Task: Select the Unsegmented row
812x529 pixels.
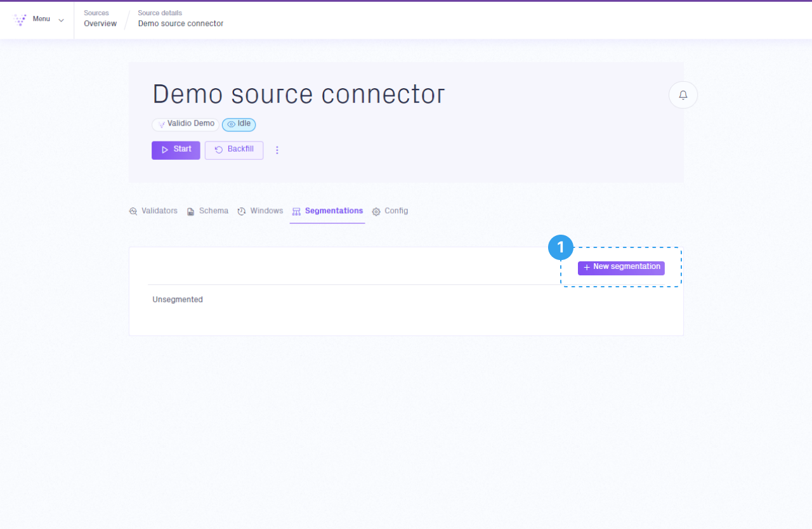Action: pos(406,300)
